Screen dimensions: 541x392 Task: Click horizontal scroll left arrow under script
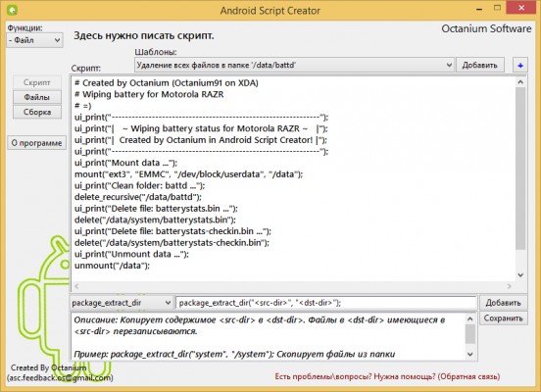coord(76,286)
